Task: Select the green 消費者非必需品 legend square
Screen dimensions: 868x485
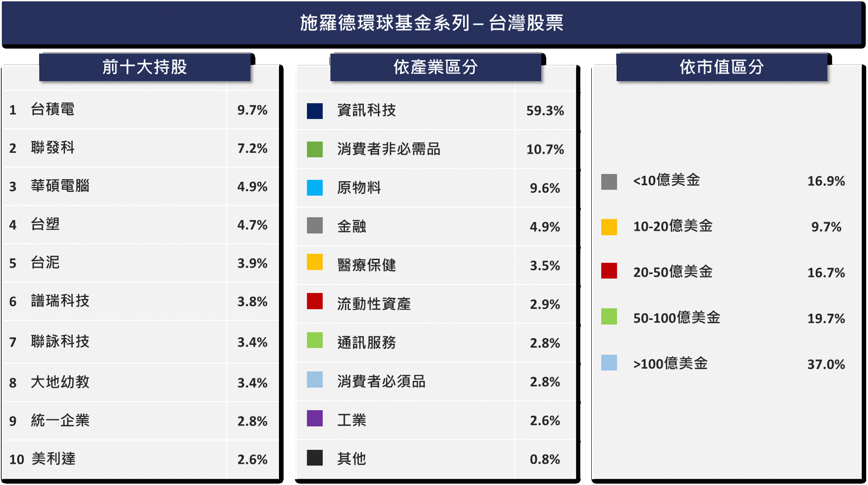Action: pos(314,149)
